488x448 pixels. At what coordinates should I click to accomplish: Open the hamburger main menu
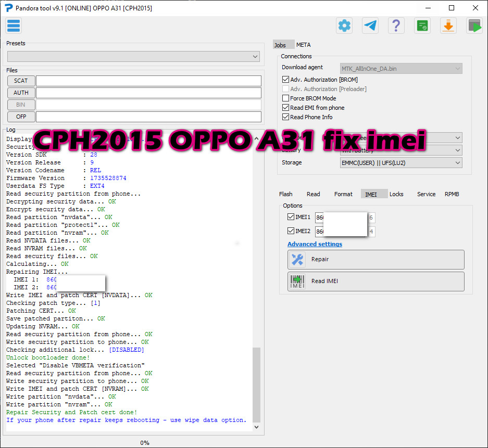[x=14, y=25]
